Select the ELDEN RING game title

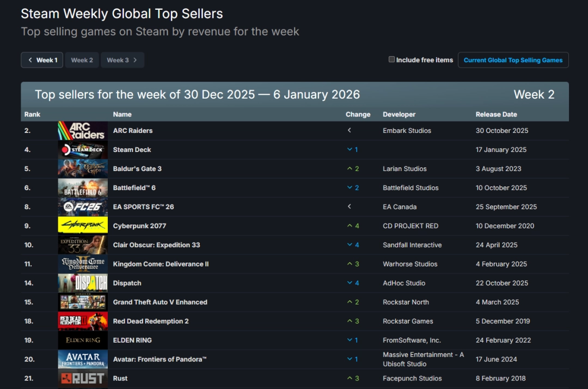tap(132, 341)
